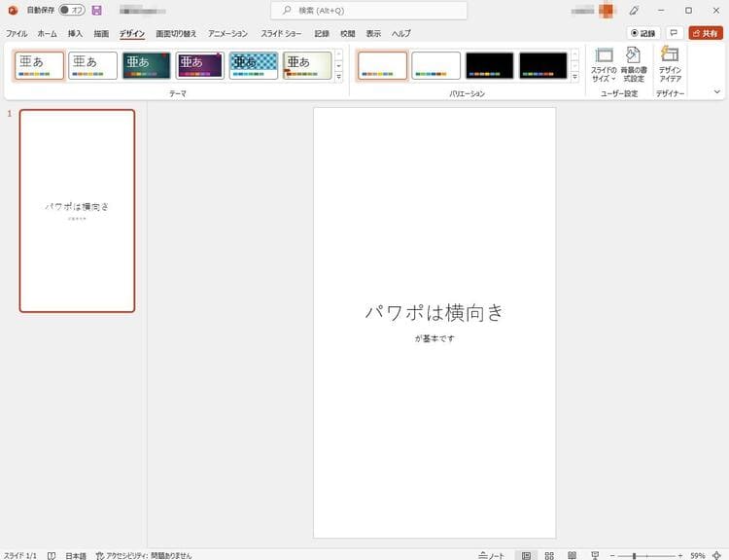Toggle the ノート notes button
The height and width of the screenshot is (560, 729).
[x=492, y=555]
